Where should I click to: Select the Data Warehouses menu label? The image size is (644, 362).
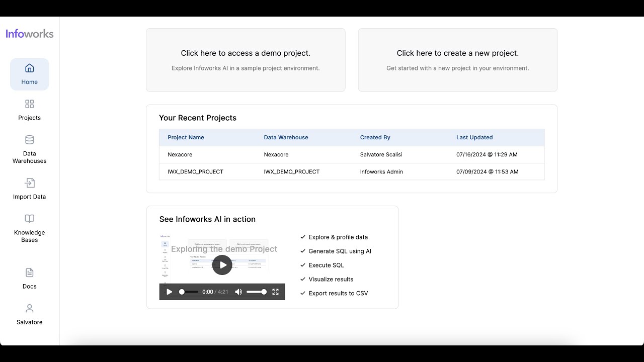(x=30, y=157)
